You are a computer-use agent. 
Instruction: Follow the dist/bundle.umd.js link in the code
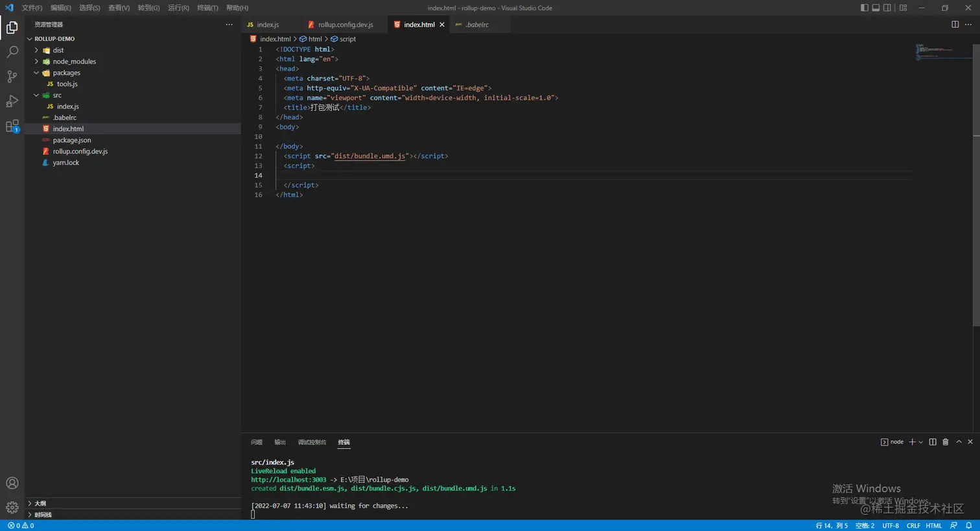pos(369,156)
